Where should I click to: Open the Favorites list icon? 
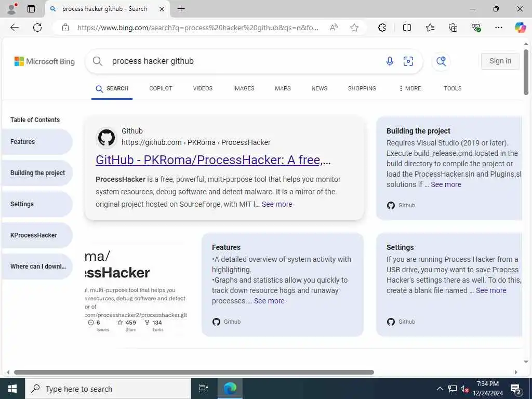point(430,28)
